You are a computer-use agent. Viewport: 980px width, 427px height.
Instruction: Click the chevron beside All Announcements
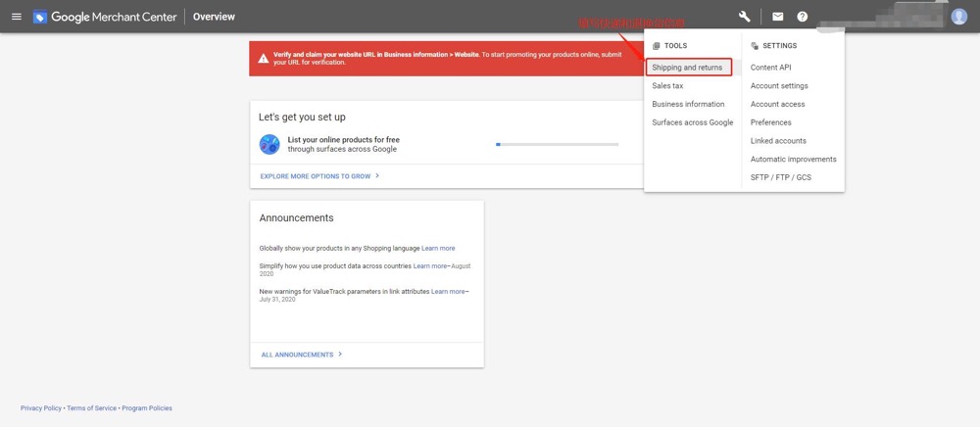340,354
